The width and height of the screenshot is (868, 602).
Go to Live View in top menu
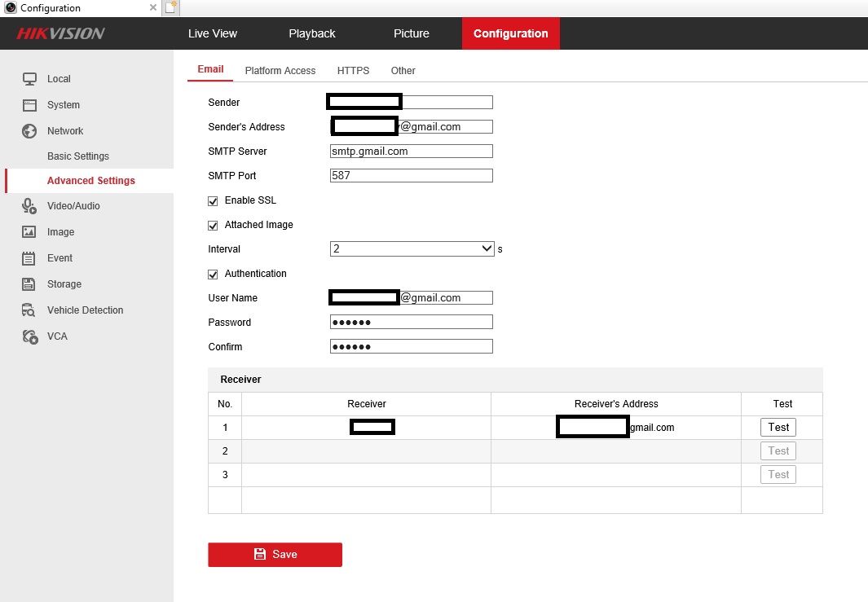coord(212,33)
